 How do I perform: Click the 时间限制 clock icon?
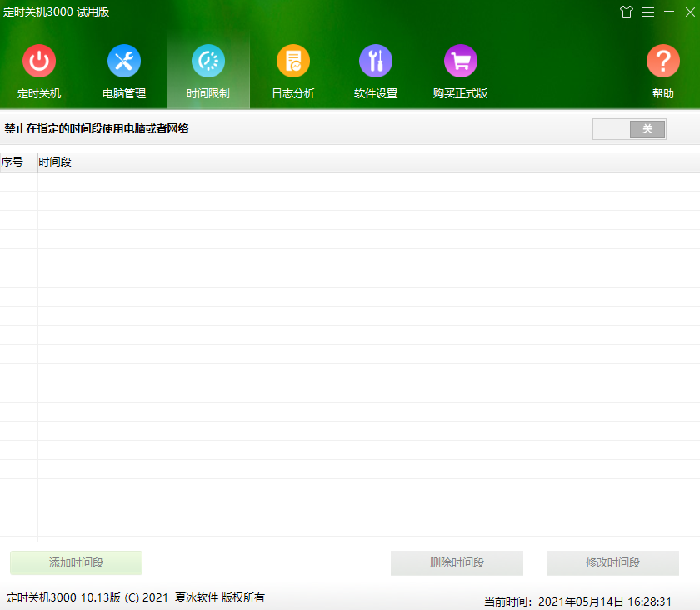point(208,62)
